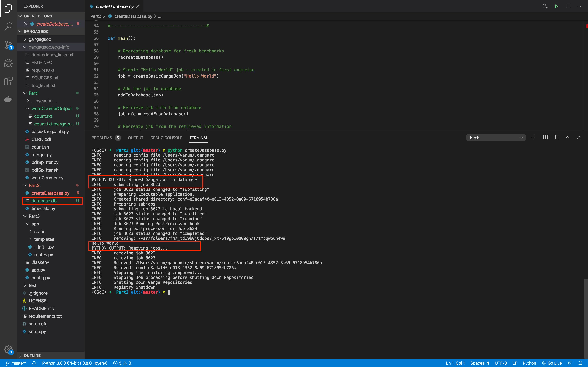Open database.db in the explorer

click(x=44, y=201)
